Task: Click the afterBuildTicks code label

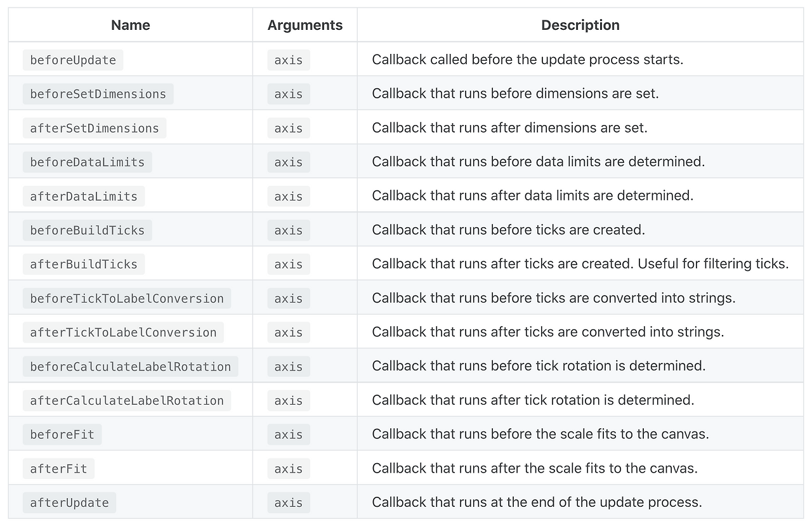Action: pyautogui.click(x=84, y=265)
